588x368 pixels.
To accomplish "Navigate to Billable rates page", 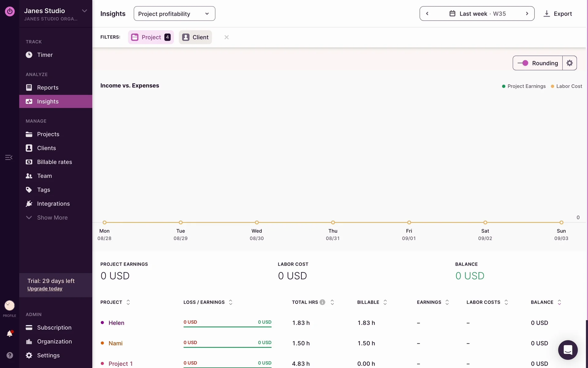I will click(x=55, y=162).
